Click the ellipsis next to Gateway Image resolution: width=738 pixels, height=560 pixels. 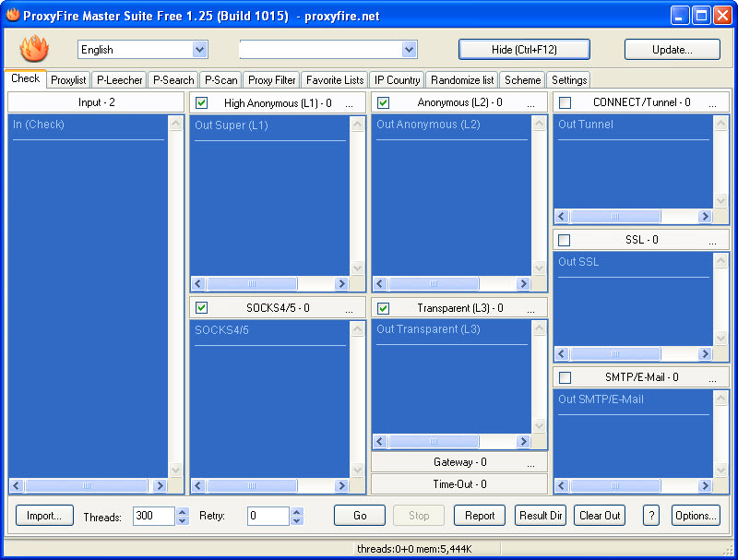(x=530, y=464)
